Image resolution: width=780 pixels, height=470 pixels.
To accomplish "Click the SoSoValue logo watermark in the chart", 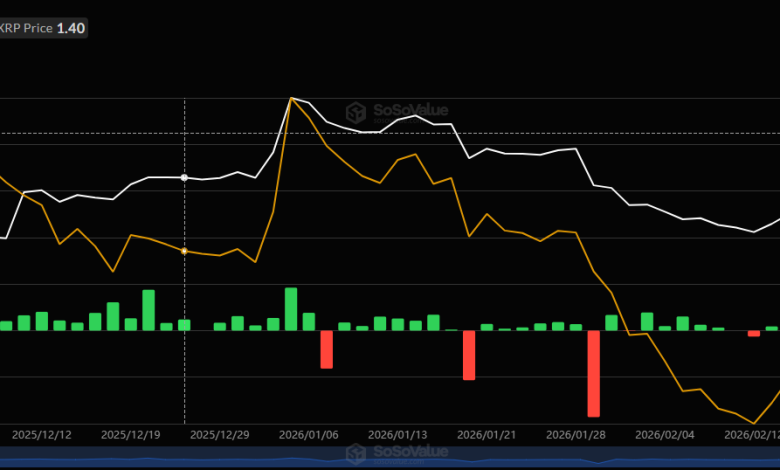I will pos(397,112).
